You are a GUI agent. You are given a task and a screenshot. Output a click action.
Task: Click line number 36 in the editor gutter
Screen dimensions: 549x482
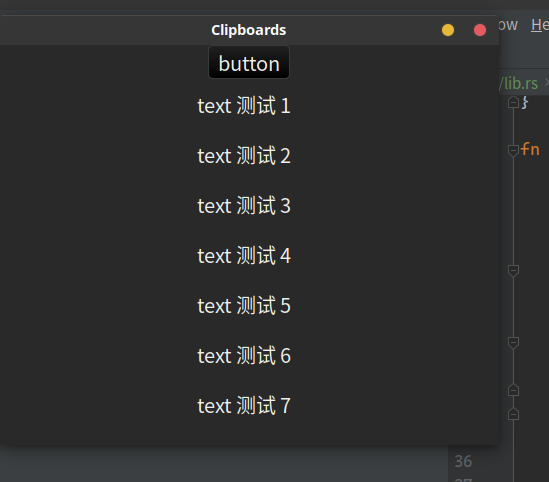point(463,461)
